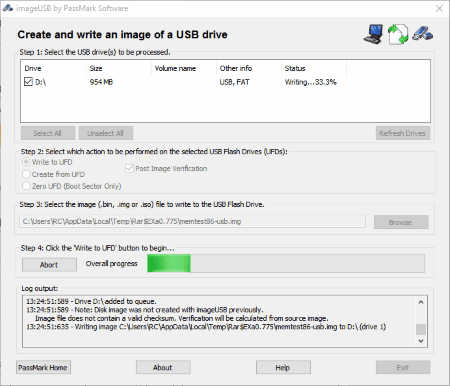Click the log output scroll up arrow
The height and width of the screenshot is (386, 450).
point(421,302)
